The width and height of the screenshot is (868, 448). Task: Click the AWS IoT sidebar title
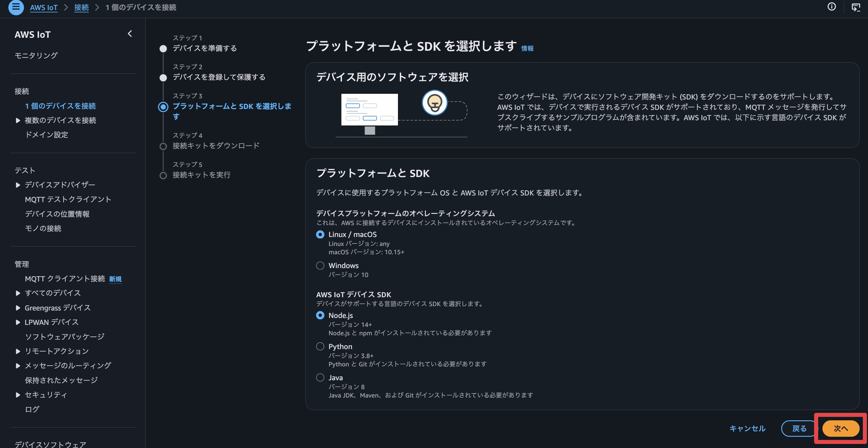33,35
